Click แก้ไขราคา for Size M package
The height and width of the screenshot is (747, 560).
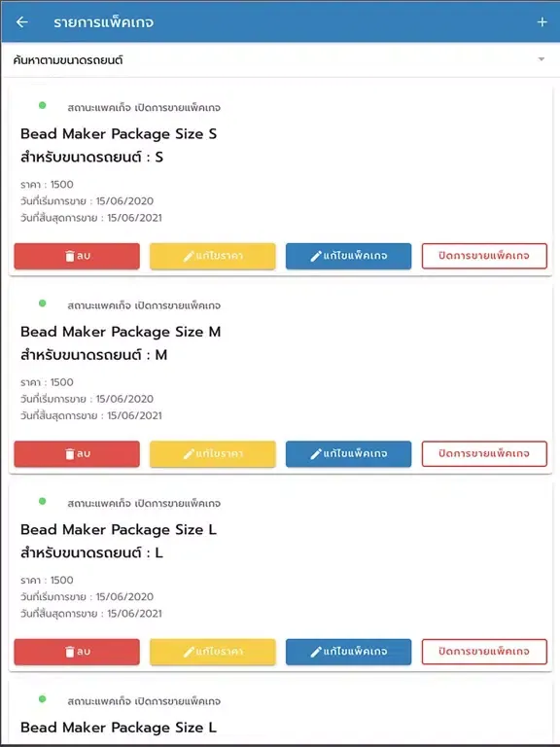(x=212, y=453)
